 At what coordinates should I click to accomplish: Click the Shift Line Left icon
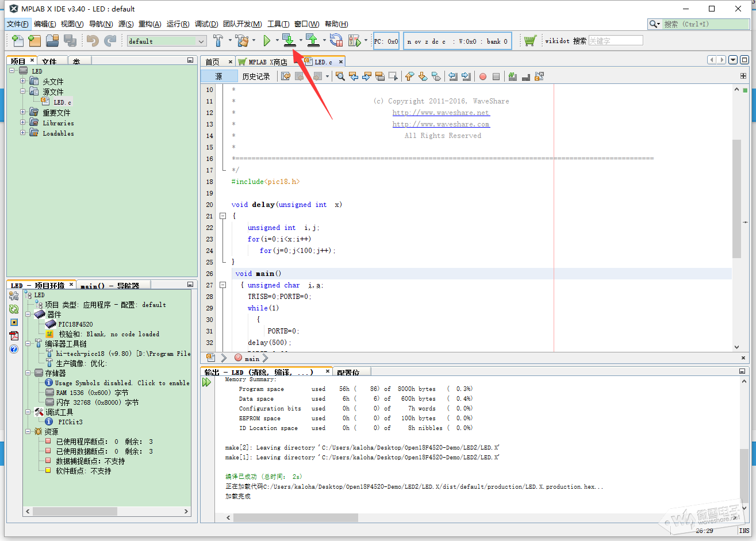453,76
